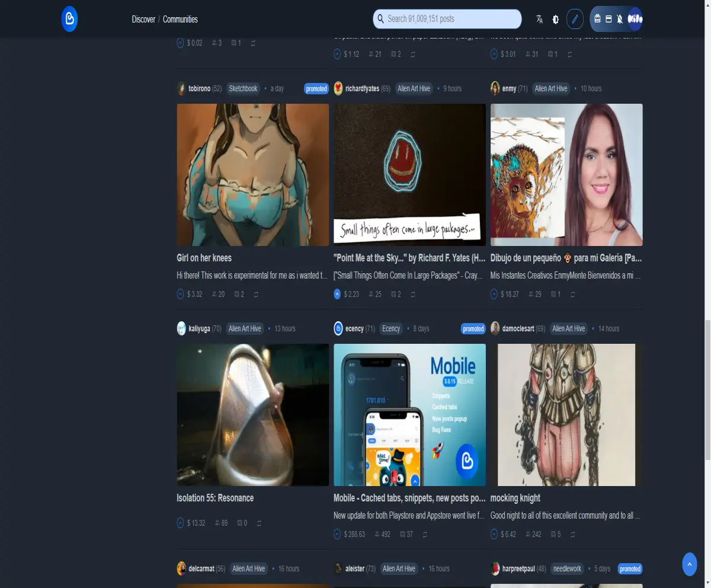Open kaliyuga's author name link
711x588 pixels.
coord(199,328)
